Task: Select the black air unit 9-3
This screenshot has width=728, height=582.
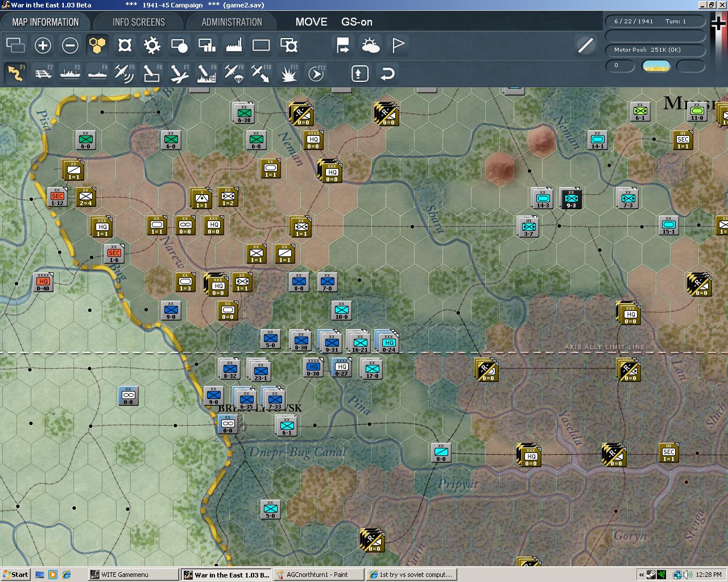Action: [571, 198]
